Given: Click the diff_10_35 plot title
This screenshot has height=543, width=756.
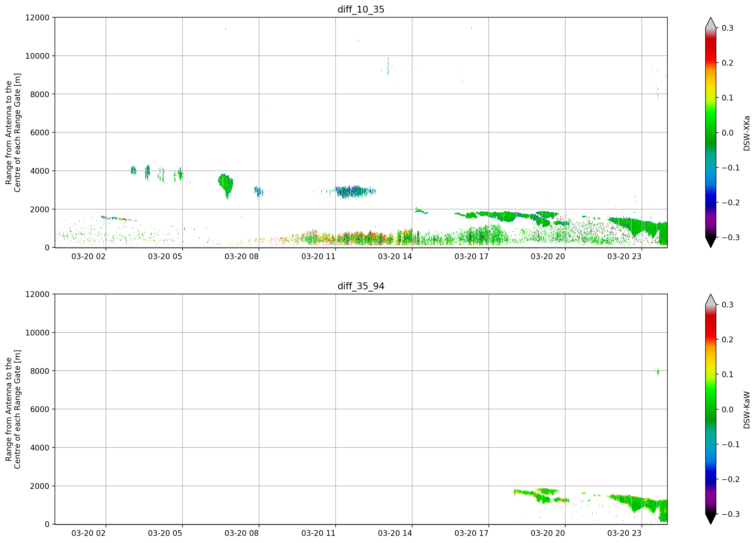Looking at the screenshot, I should tap(361, 9).
